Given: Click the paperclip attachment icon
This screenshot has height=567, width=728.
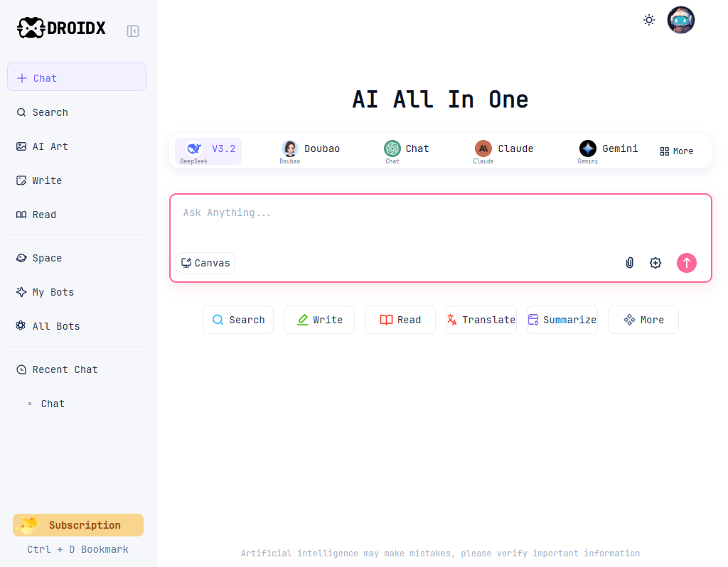Looking at the screenshot, I should click(x=629, y=263).
